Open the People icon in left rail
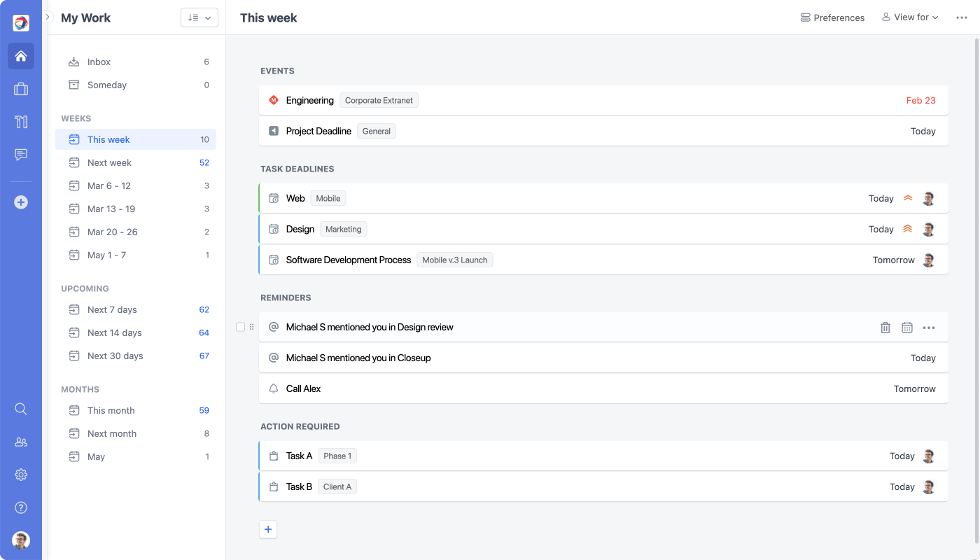 pyautogui.click(x=21, y=442)
